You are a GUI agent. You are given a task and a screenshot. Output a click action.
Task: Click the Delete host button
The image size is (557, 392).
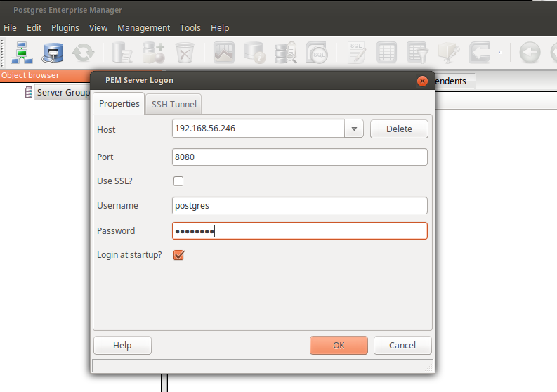click(x=399, y=129)
